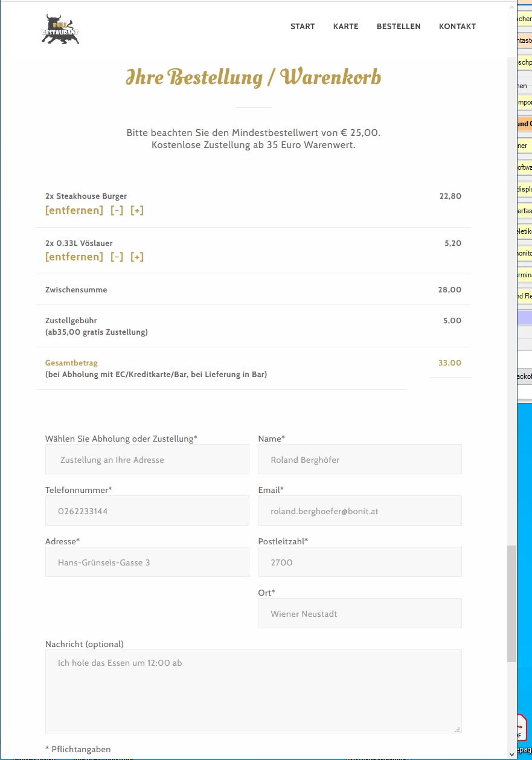Grab the Nachricht textarea resize handle

(x=458, y=729)
